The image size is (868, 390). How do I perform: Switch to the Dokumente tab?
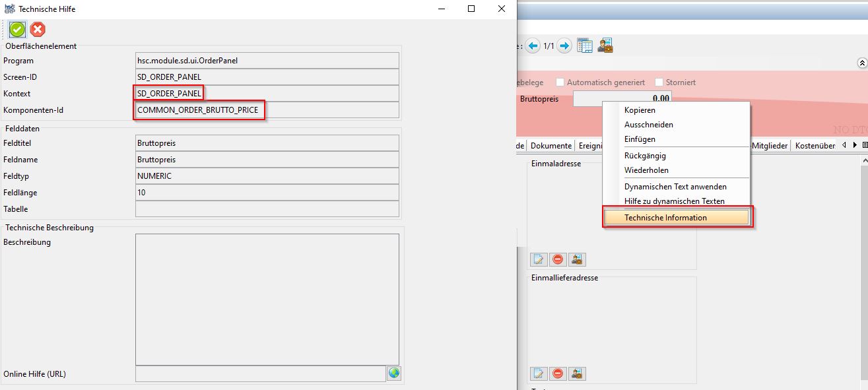(551, 146)
